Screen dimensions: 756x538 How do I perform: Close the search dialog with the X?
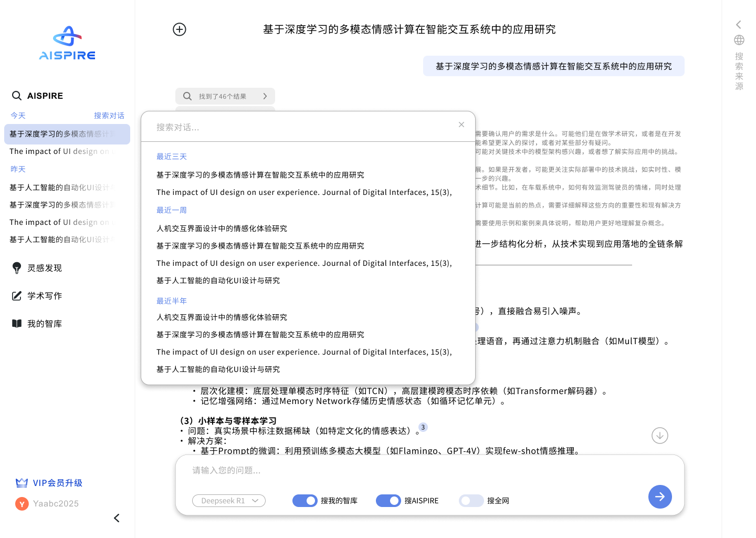pos(461,125)
